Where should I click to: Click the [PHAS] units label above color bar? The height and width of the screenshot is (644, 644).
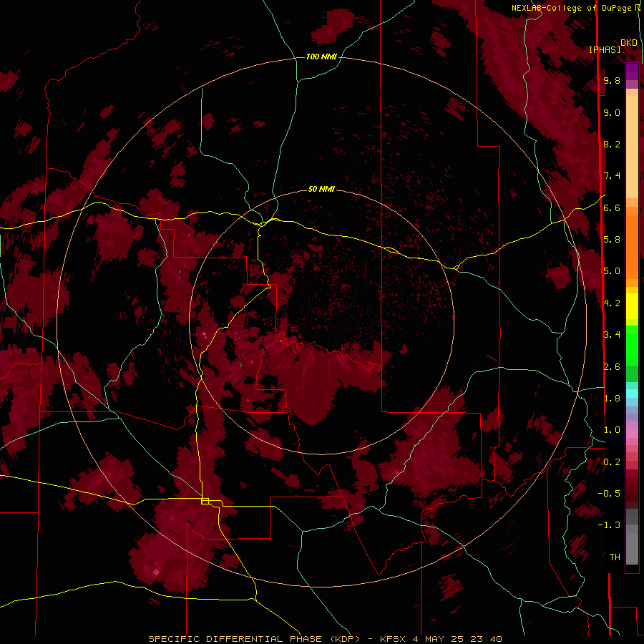coord(605,50)
